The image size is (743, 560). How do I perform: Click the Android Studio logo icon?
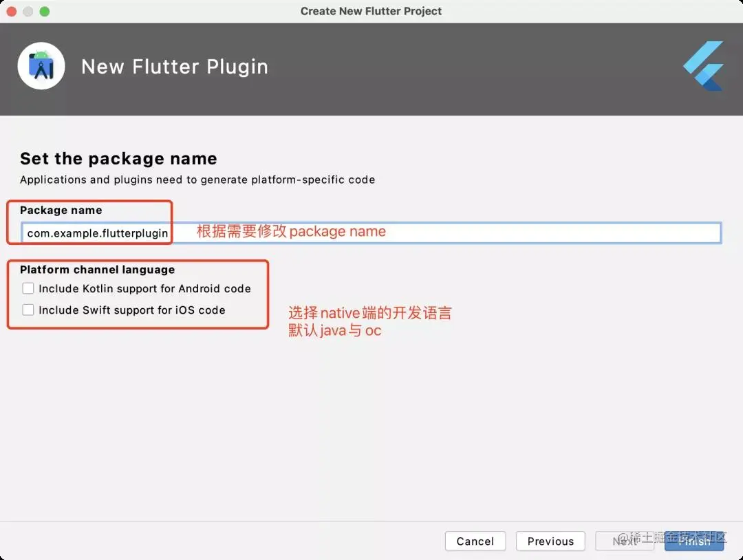(x=41, y=66)
